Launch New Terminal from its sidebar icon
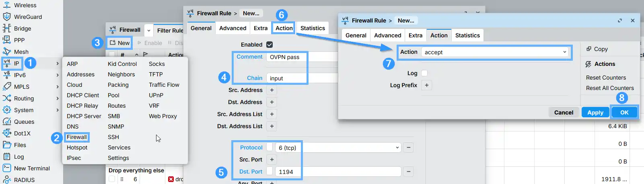This screenshot has height=184, width=644. (x=7, y=168)
